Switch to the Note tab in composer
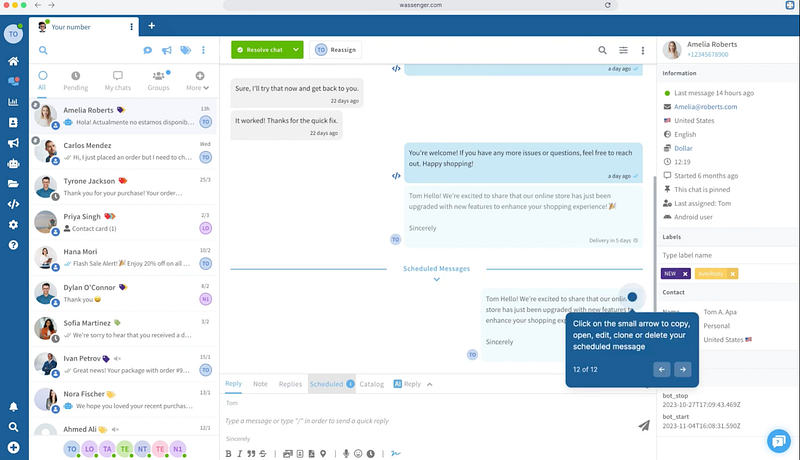800x460 pixels. pos(260,384)
